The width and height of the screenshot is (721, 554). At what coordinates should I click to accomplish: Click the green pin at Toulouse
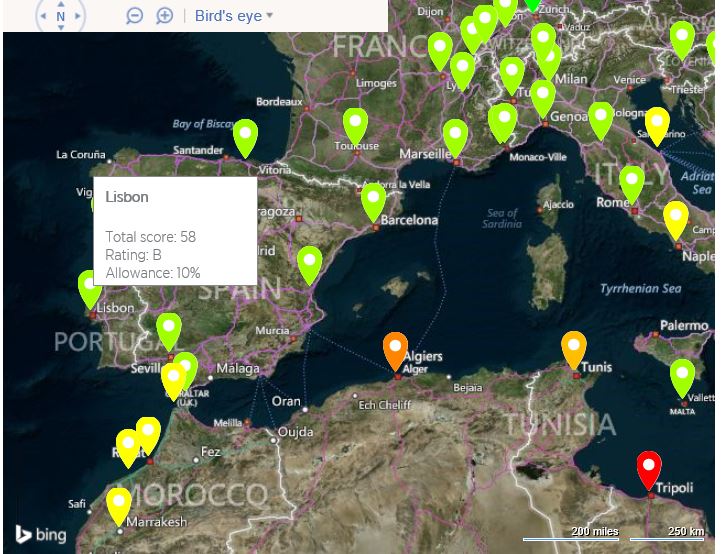355,124
